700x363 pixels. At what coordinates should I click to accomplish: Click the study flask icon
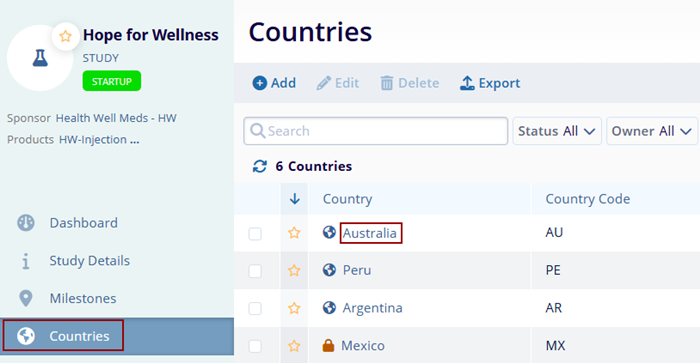coord(40,58)
